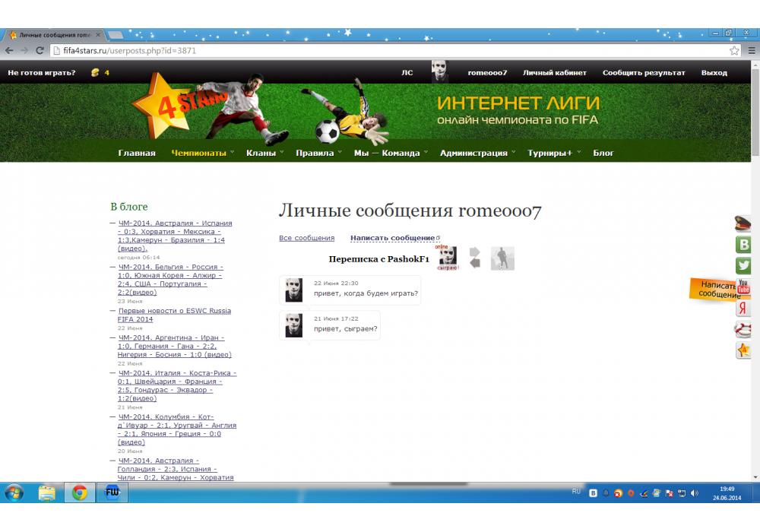The height and width of the screenshot is (532, 760).
Task: Click 'Написать сообщение' dashed link
Action: [x=392, y=238]
